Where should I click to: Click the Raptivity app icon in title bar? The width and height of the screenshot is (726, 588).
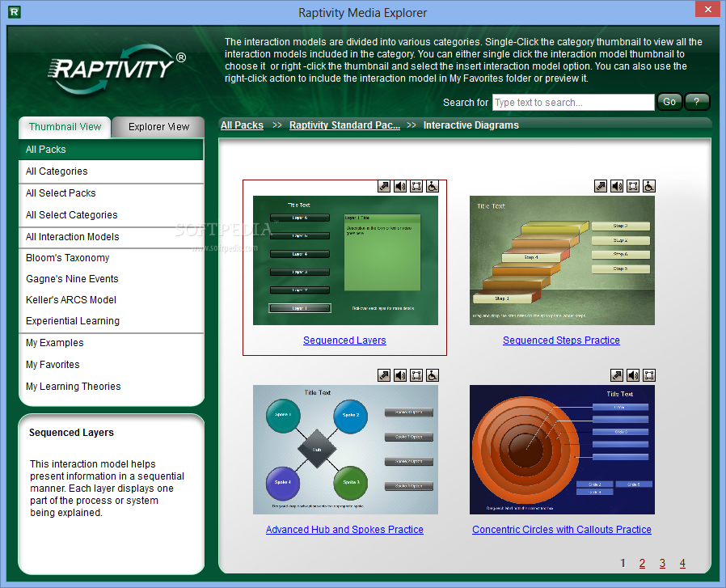[x=15, y=12]
